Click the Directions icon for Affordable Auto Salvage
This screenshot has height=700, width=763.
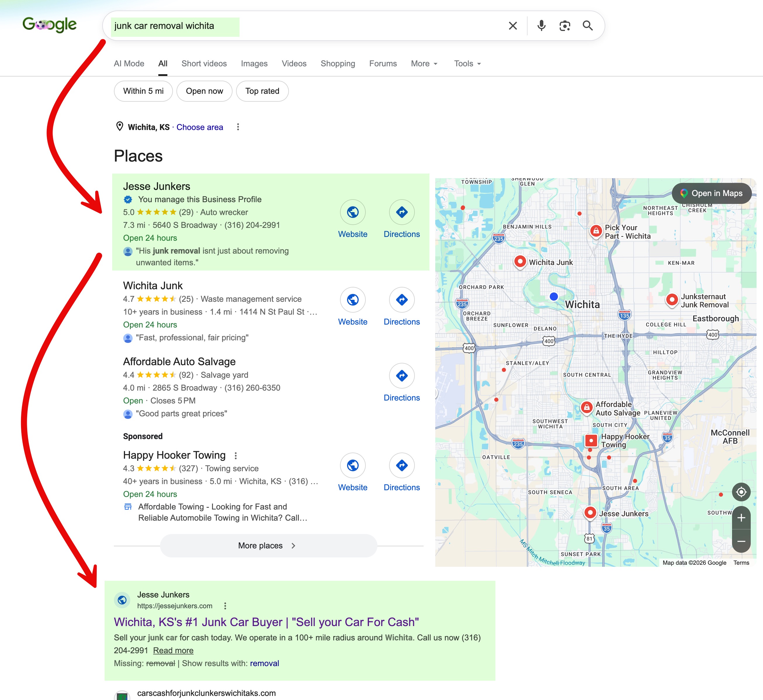point(402,376)
